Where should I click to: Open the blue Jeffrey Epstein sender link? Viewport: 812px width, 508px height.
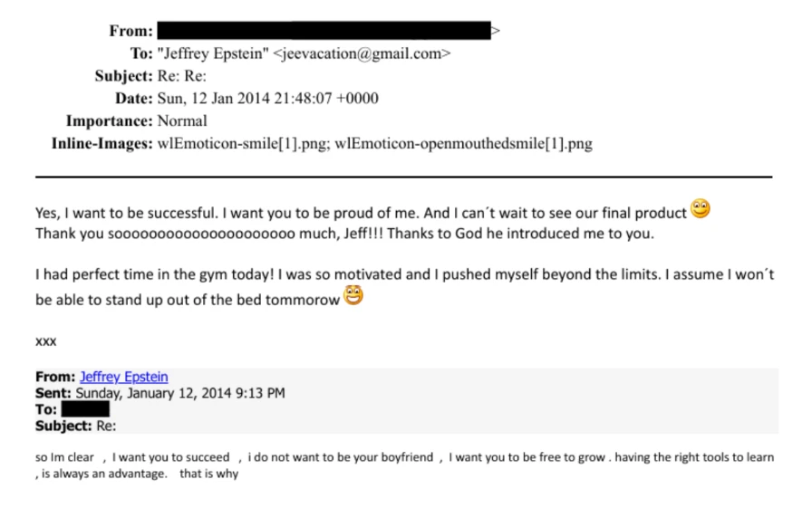pos(123,377)
